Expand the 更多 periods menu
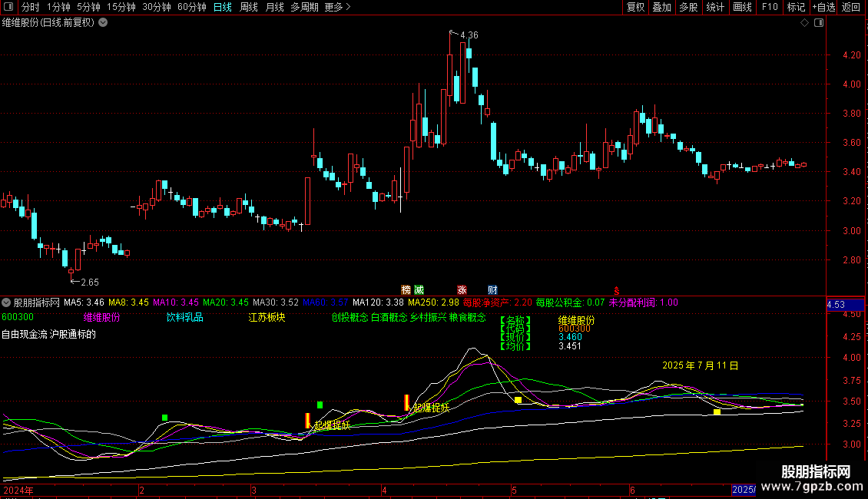Image resolution: width=868 pixels, height=499 pixels. (337, 8)
